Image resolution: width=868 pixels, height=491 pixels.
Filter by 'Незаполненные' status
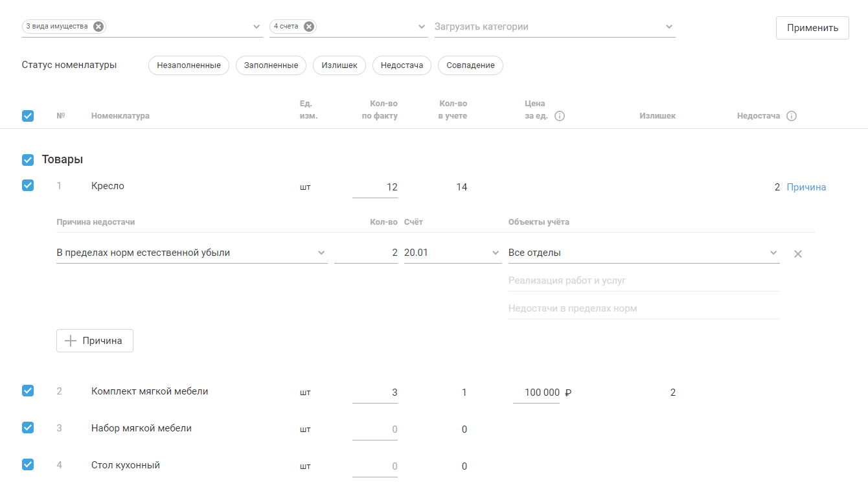[188, 65]
